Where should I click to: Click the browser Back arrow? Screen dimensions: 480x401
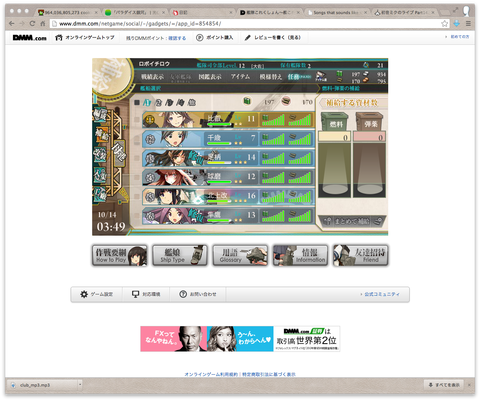pyautogui.click(x=12, y=24)
